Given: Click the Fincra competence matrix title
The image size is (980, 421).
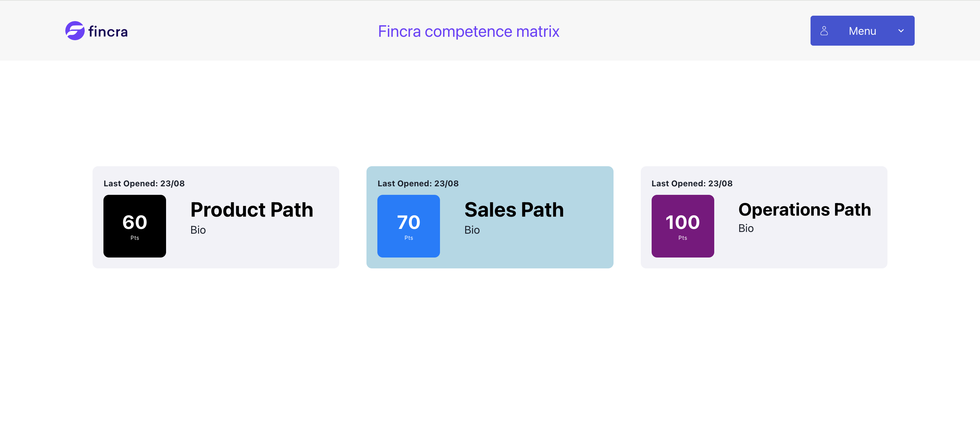Looking at the screenshot, I should (x=468, y=31).
